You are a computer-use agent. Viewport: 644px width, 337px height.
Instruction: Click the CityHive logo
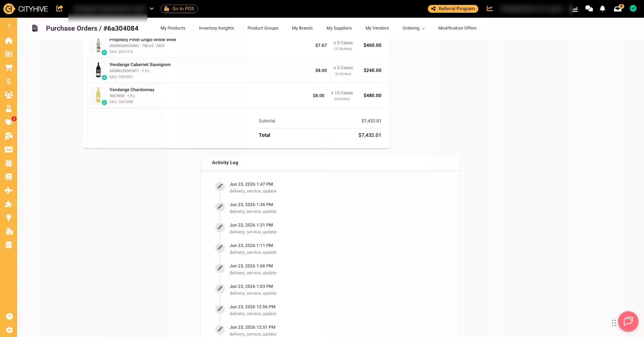click(x=26, y=9)
